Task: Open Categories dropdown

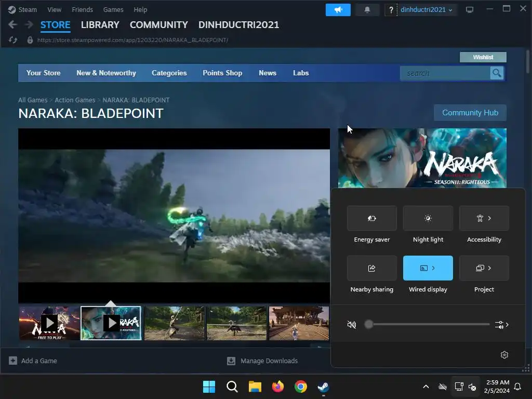Action: click(x=169, y=73)
